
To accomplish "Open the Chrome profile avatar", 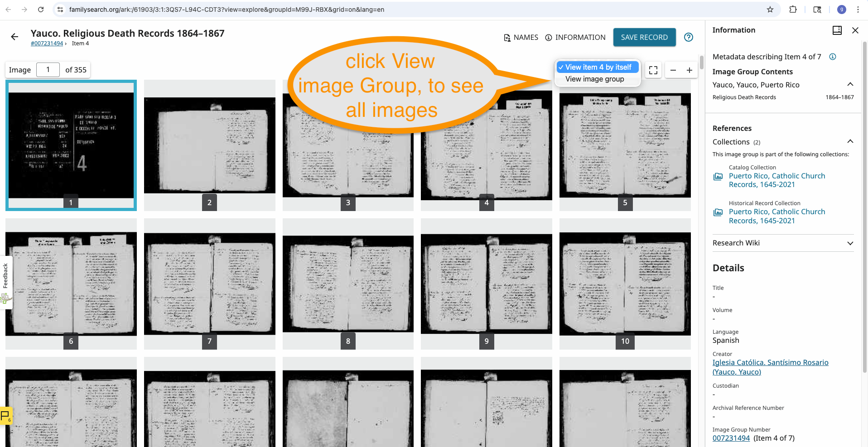I will click(x=842, y=10).
